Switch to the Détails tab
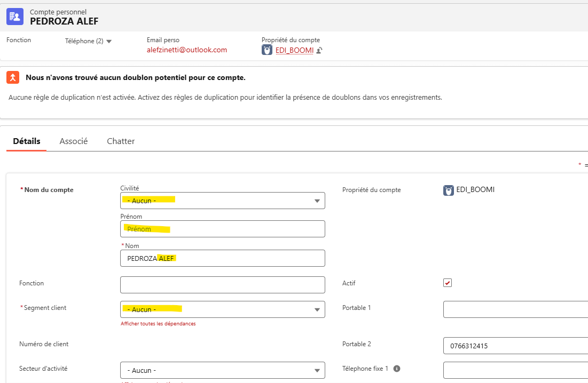The width and height of the screenshot is (588, 383). pyautogui.click(x=27, y=141)
